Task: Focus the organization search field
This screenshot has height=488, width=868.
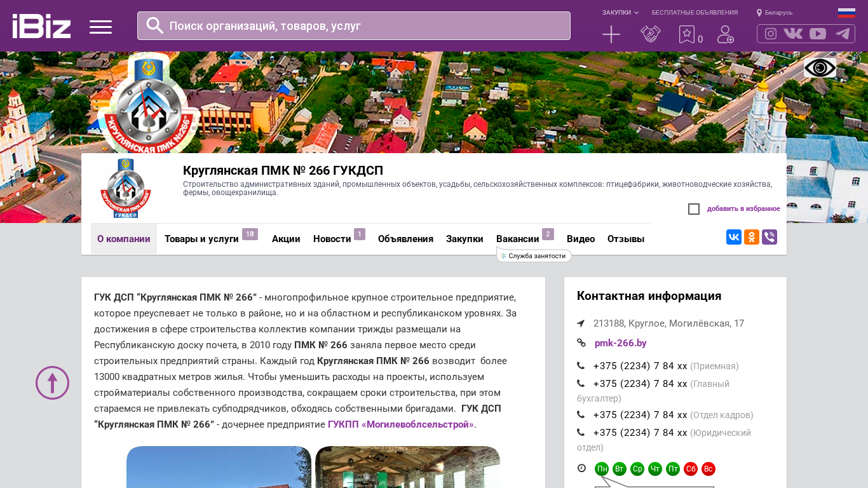Action: tap(354, 26)
